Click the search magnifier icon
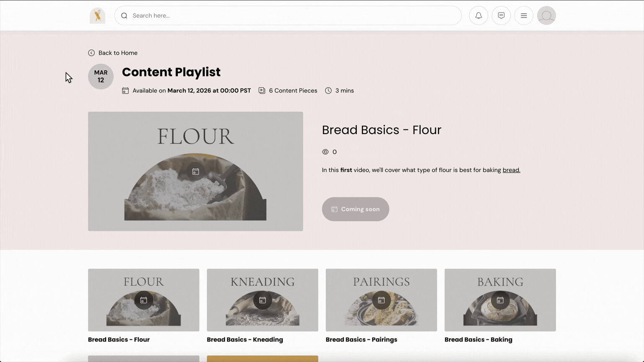644x362 pixels. pyautogui.click(x=124, y=16)
